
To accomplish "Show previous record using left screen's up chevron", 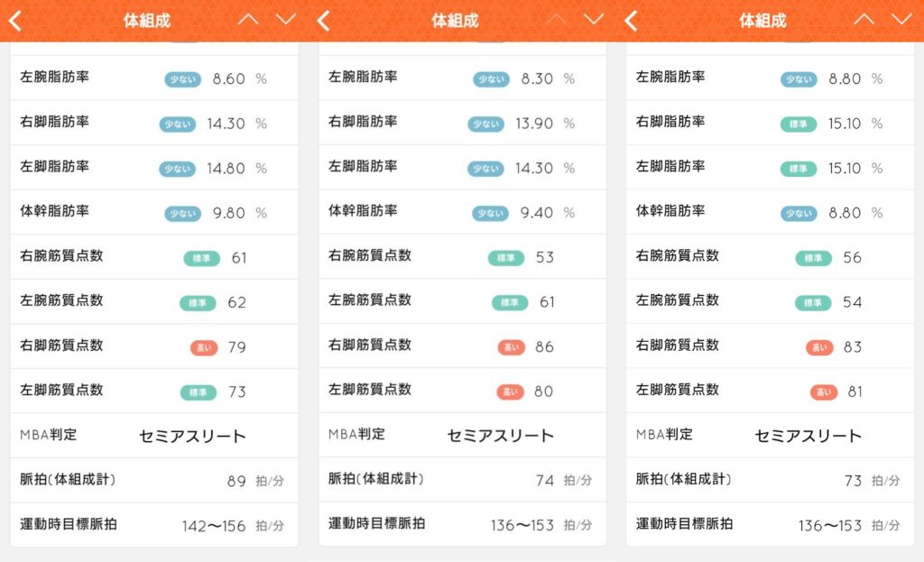I will pos(248,20).
